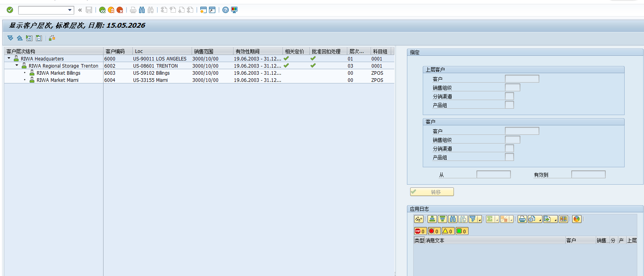Click 销售组织 input field under 上层客户
644x276 pixels.
512,87
